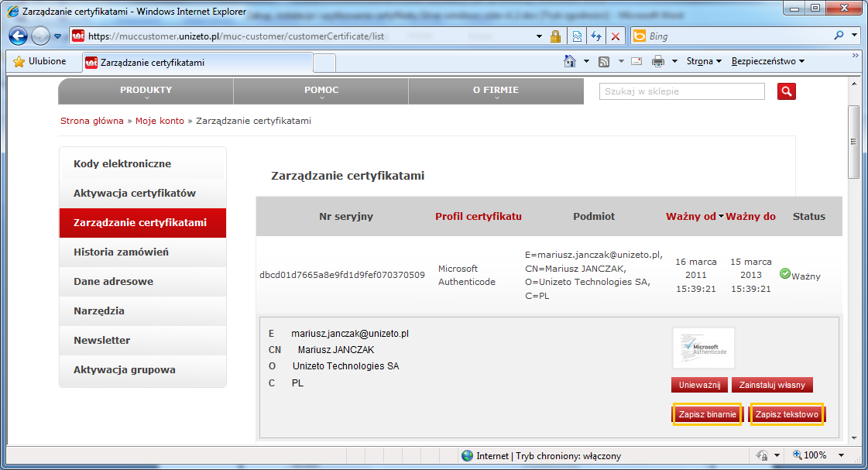Click the security lock icon
The image size is (868, 470).
pyautogui.click(x=555, y=36)
